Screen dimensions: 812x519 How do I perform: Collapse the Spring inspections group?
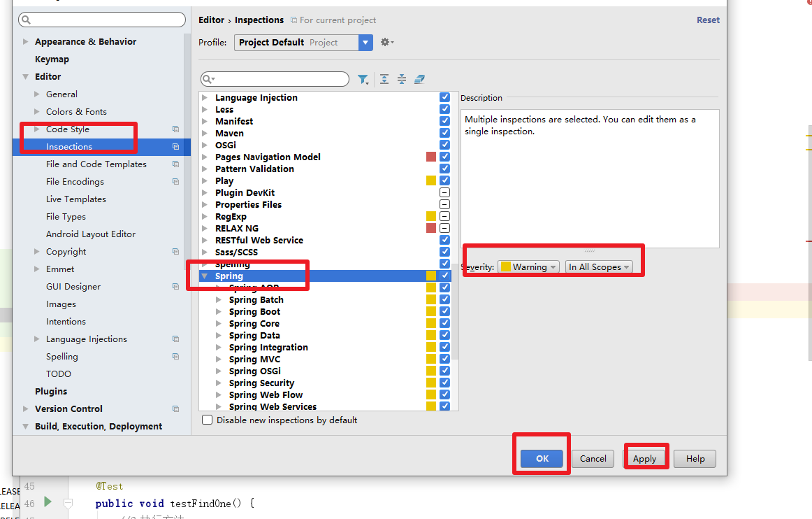(x=205, y=276)
